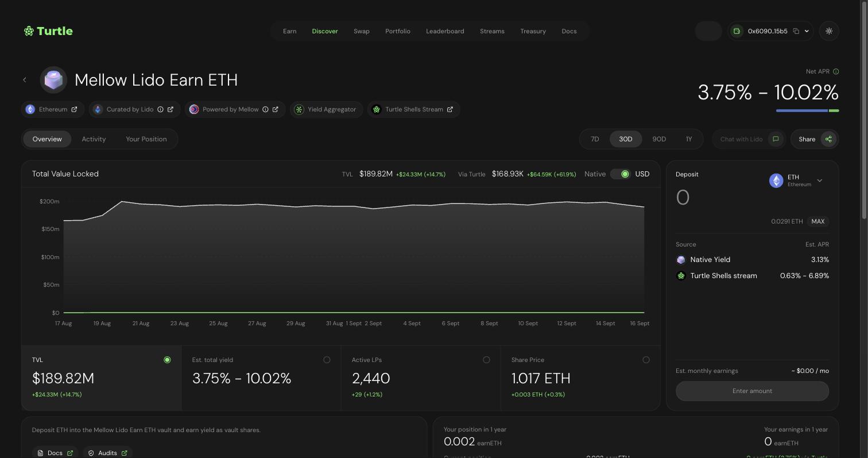
Task: Click the MAX deposit button
Action: 818,221
